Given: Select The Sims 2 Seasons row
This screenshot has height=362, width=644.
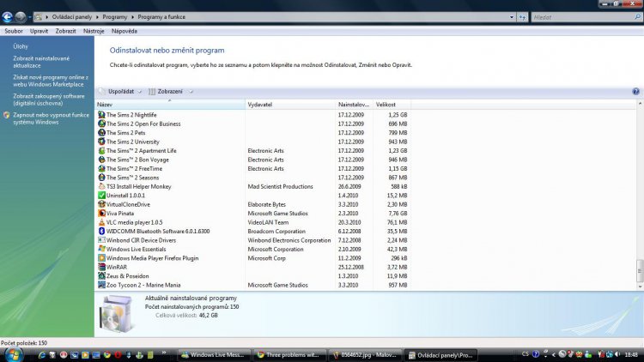Looking at the screenshot, I should pos(253,178).
